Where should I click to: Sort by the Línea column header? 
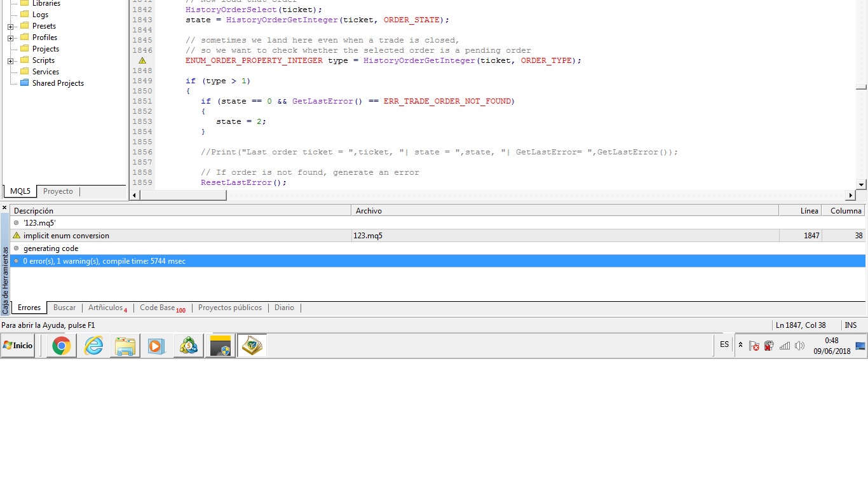tap(800, 210)
